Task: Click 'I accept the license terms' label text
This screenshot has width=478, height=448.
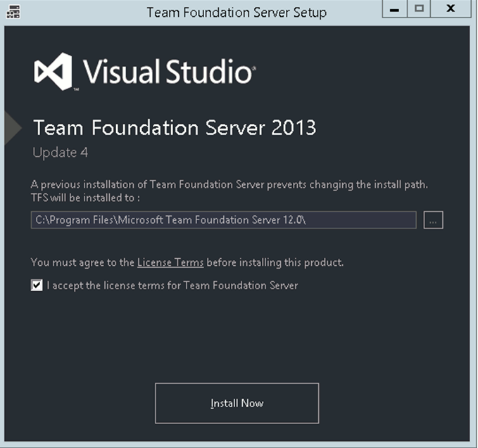Action: coord(172,286)
